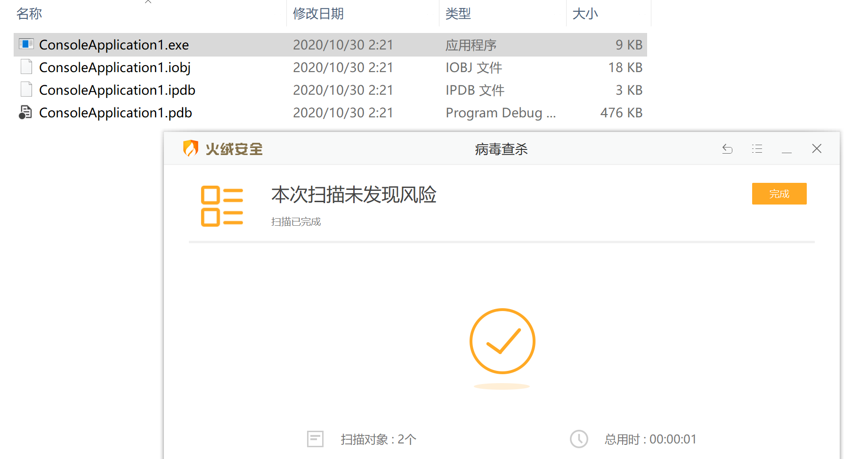Click the total time clock icon

pos(579,439)
